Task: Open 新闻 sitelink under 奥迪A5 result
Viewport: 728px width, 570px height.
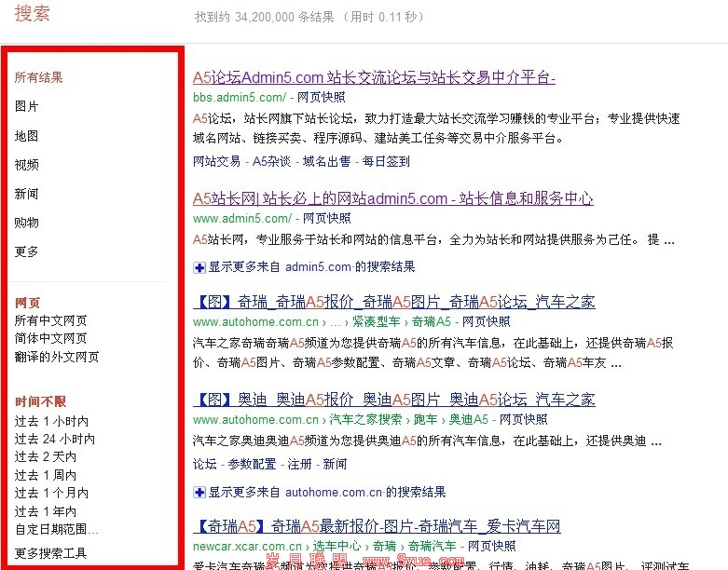Action: (335, 464)
